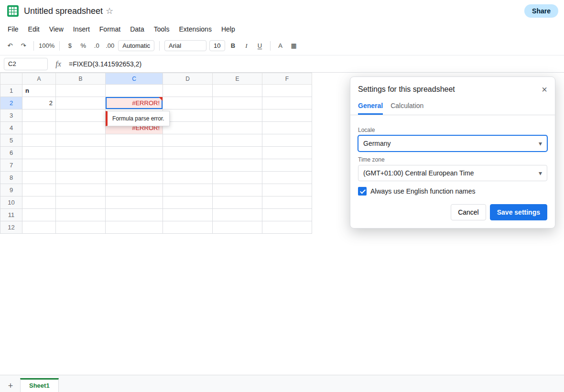Toggle underline formatting
This screenshot has width=564, height=392.
click(260, 46)
